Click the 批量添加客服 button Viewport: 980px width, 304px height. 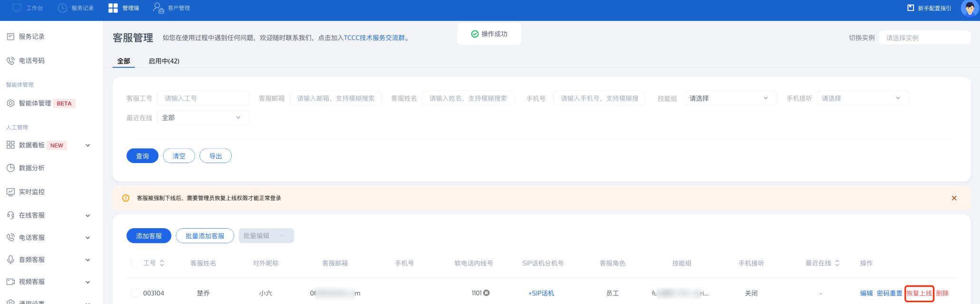(x=205, y=236)
